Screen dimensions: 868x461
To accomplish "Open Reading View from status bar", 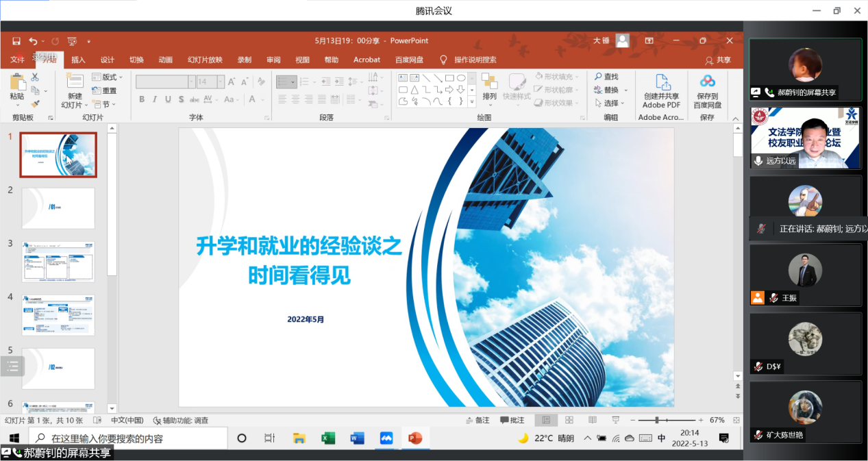I will [x=592, y=420].
